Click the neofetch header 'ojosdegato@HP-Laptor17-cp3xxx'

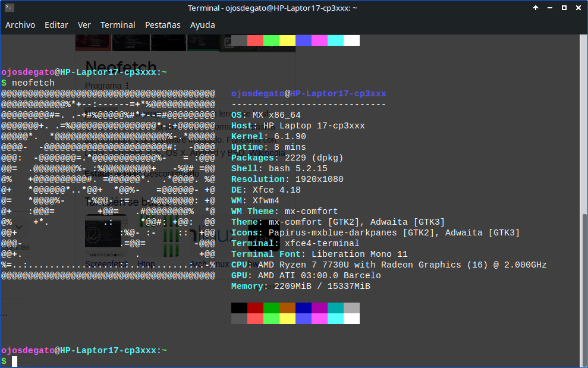[309, 93]
